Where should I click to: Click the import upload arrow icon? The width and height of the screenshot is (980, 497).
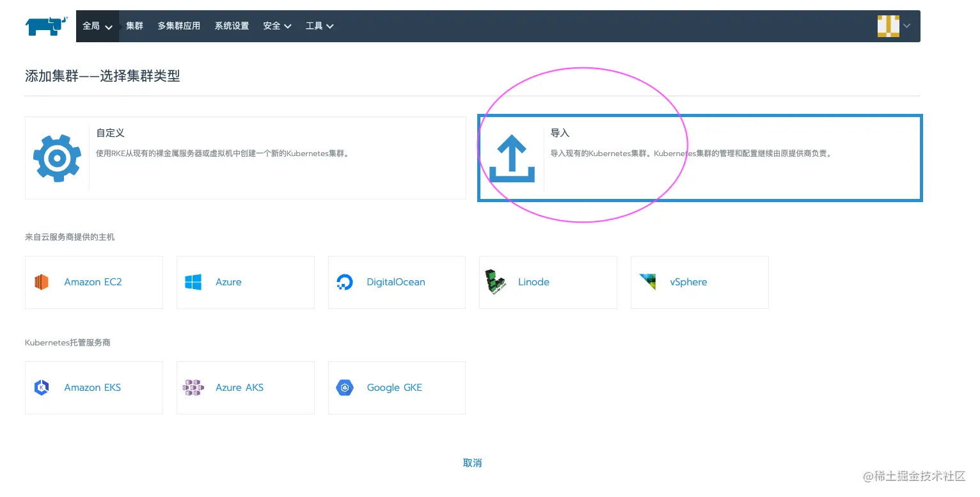pos(512,158)
